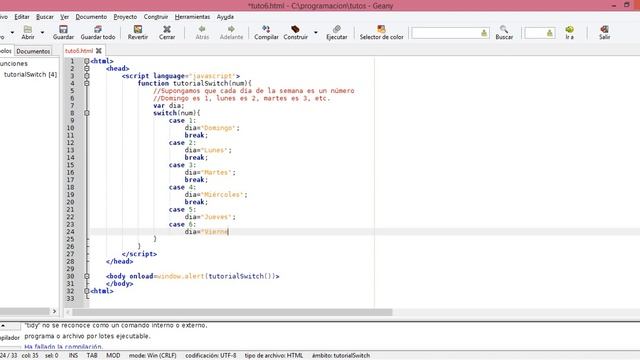640x360 pixels.
Task: Revert the document with Revertir
Action: 138,32
